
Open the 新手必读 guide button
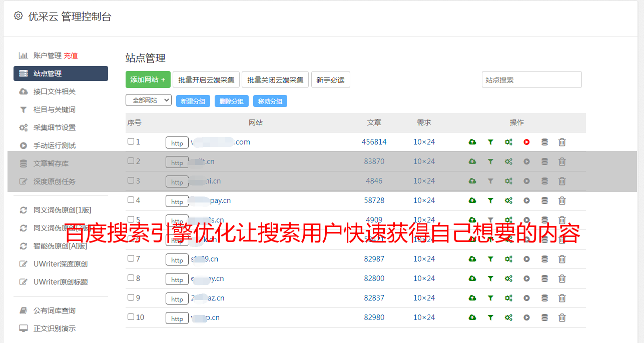pyautogui.click(x=331, y=79)
